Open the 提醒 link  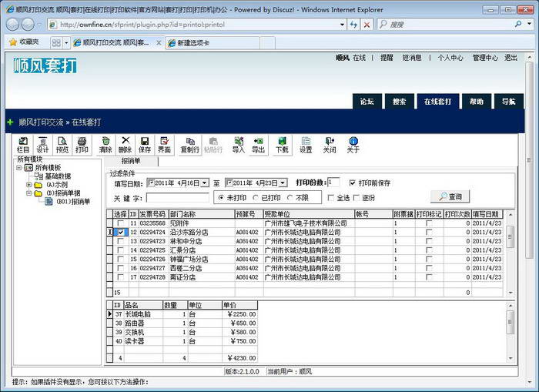[387, 58]
